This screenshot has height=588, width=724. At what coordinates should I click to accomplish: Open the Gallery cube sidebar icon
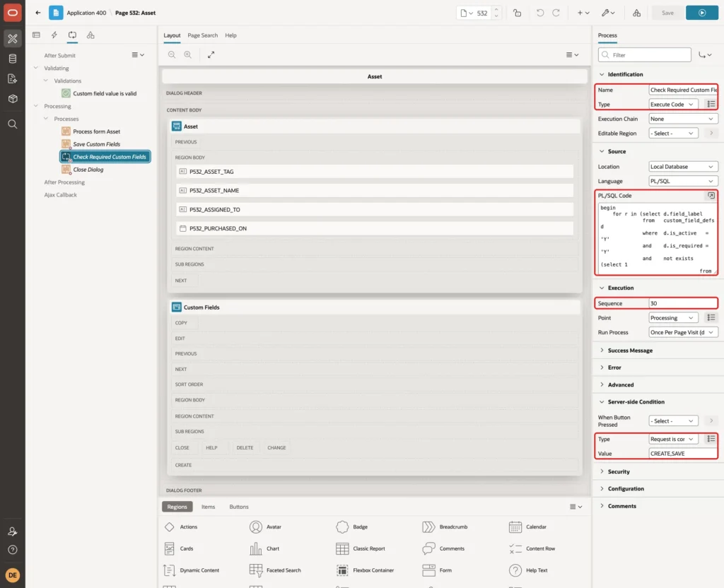(13, 99)
